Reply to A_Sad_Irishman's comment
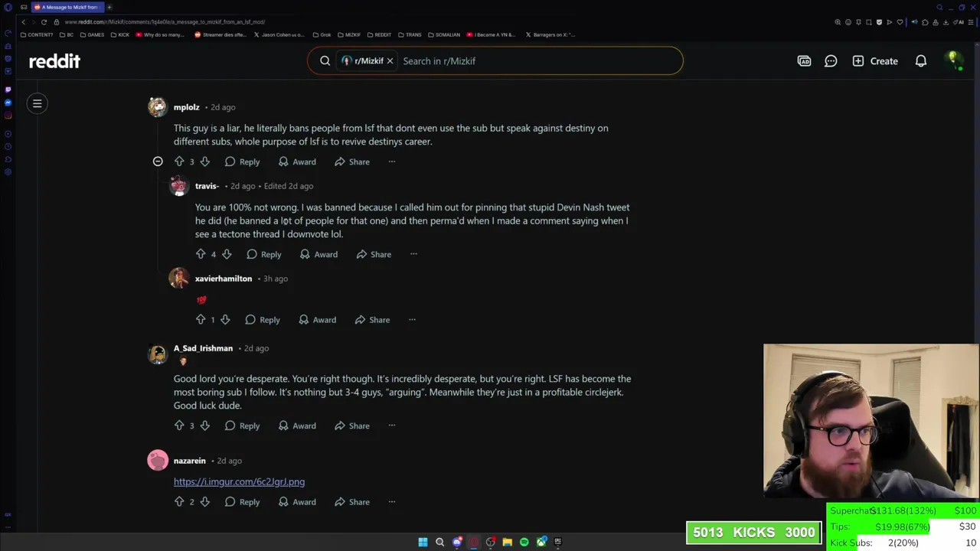The image size is (980, 551). point(243,425)
